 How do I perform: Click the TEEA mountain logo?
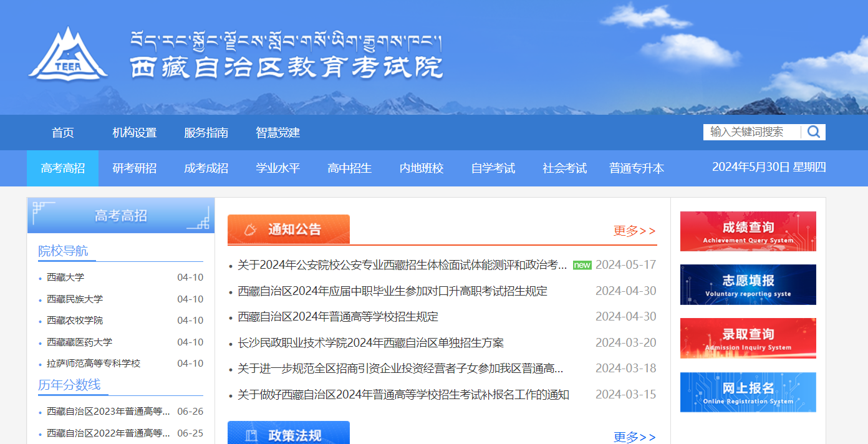67,55
